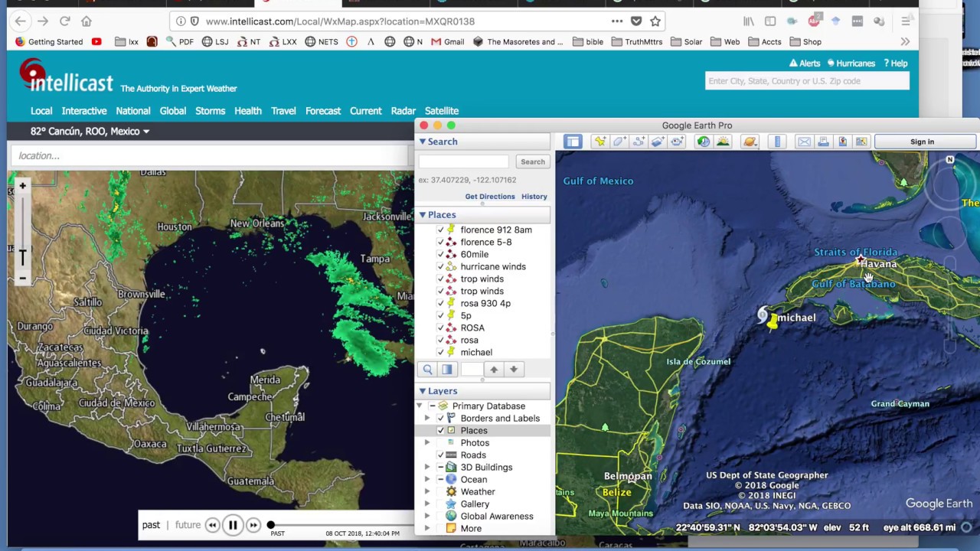This screenshot has height=551, width=980.
Task: Open Firefox Library icon
Action: pos(749,21)
